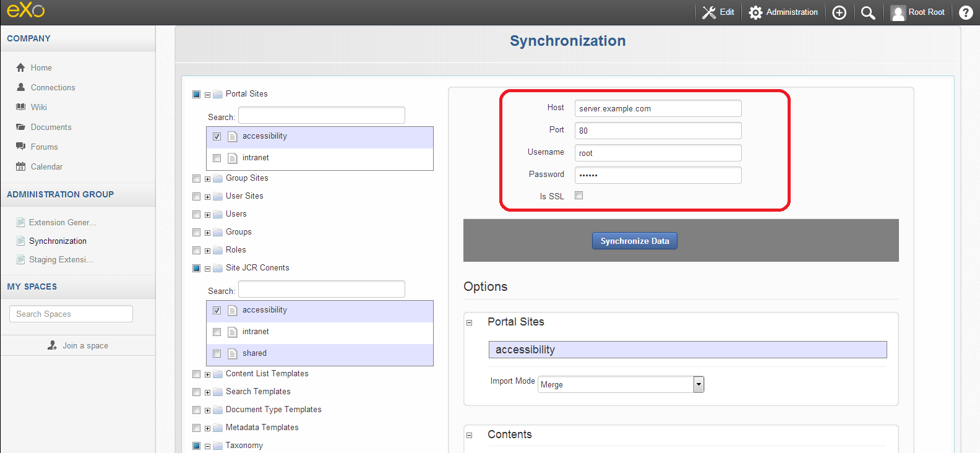Click the Search Spaces field
The height and width of the screenshot is (453, 980).
pos(71,314)
